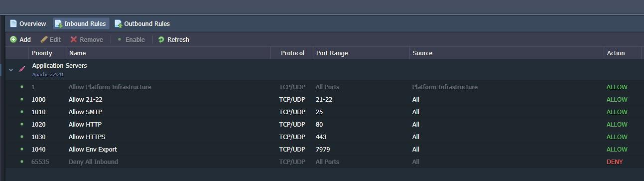Click the red DENY action label
Image resolution: width=644 pixels, height=181 pixels.
(615, 162)
